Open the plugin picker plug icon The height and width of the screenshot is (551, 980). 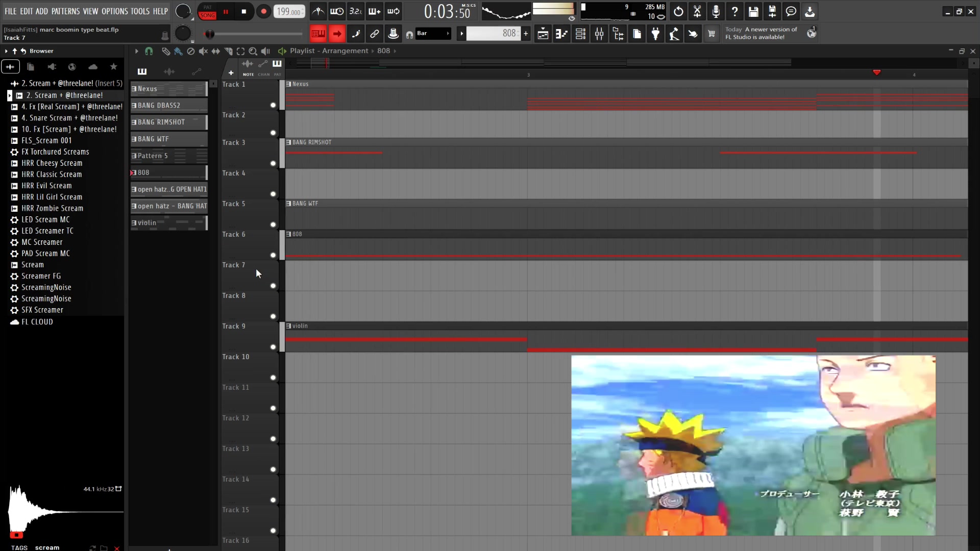(x=655, y=34)
